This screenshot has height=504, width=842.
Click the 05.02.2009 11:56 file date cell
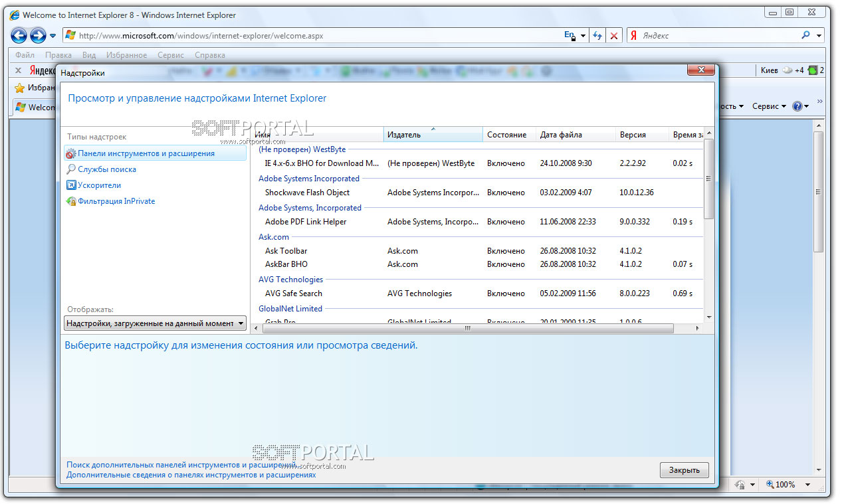point(568,294)
